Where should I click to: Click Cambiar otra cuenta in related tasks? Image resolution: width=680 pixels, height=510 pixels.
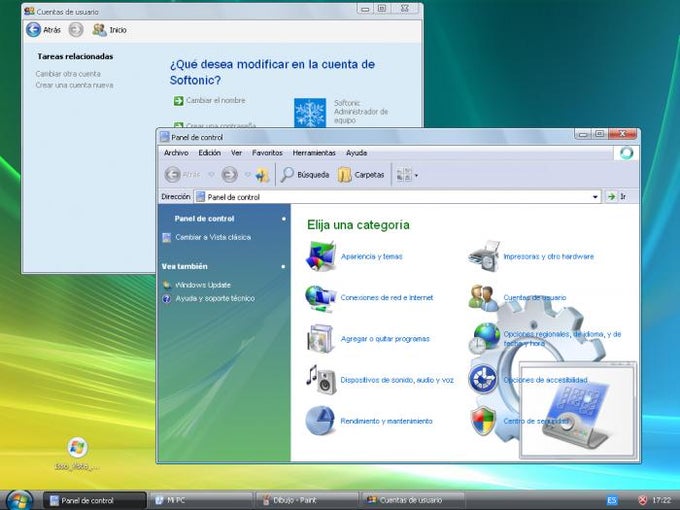pyautogui.click(x=68, y=74)
